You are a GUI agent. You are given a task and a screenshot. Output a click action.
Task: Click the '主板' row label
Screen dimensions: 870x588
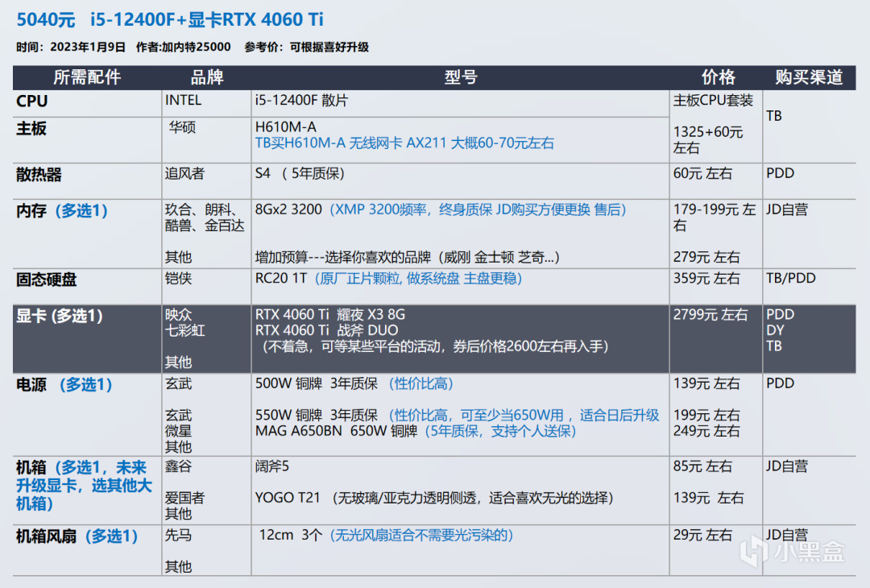[x=31, y=129]
